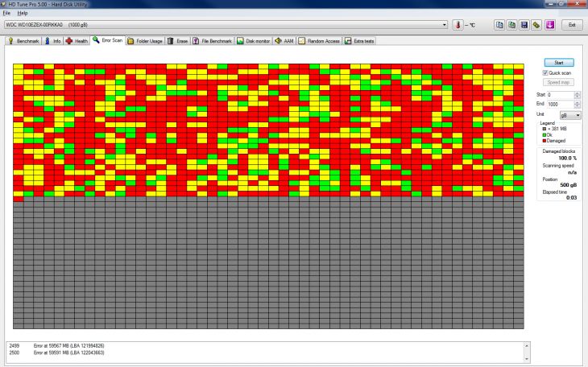
Task: Click the Damaged blocks '100.0 %' value
Action: (x=567, y=159)
